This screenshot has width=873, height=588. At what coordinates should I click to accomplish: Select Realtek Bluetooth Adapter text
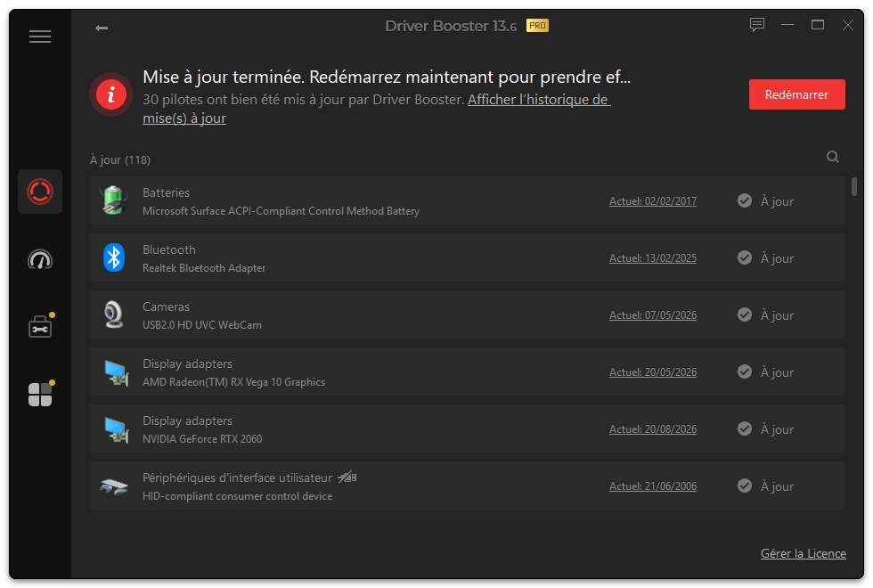pyautogui.click(x=204, y=268)
